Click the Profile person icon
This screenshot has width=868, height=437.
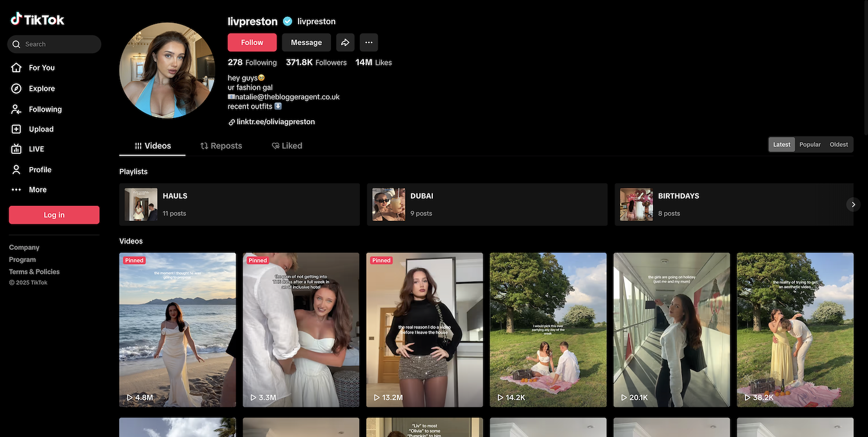click(16, 169)
